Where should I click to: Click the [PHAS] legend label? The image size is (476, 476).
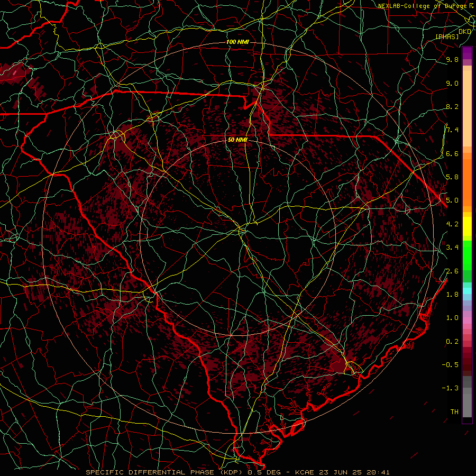click(447, 36)
